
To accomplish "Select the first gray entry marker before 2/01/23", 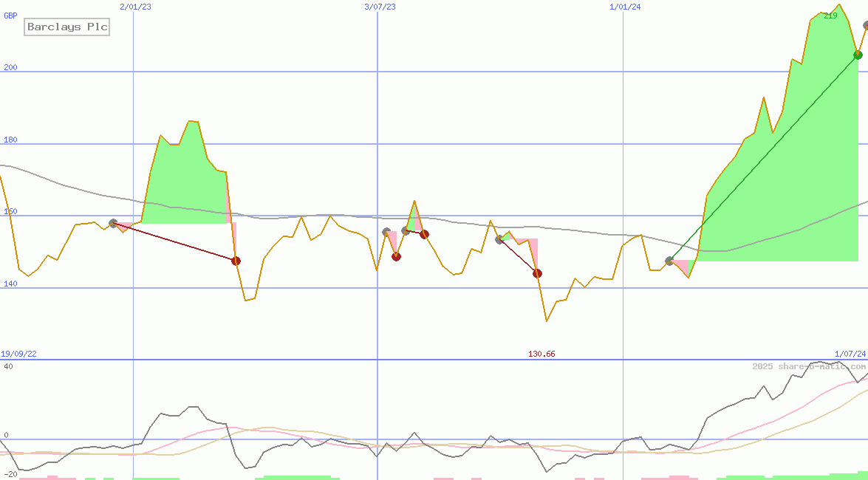I will [x=113, y=223].
